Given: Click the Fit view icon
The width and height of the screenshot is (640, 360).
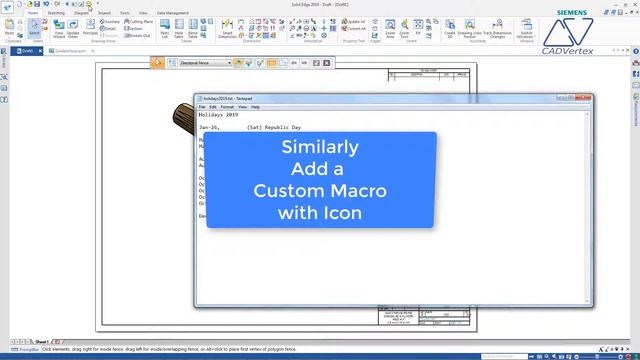Looking at the screenshot, I should pyautogui.click(x=418, y=28).
